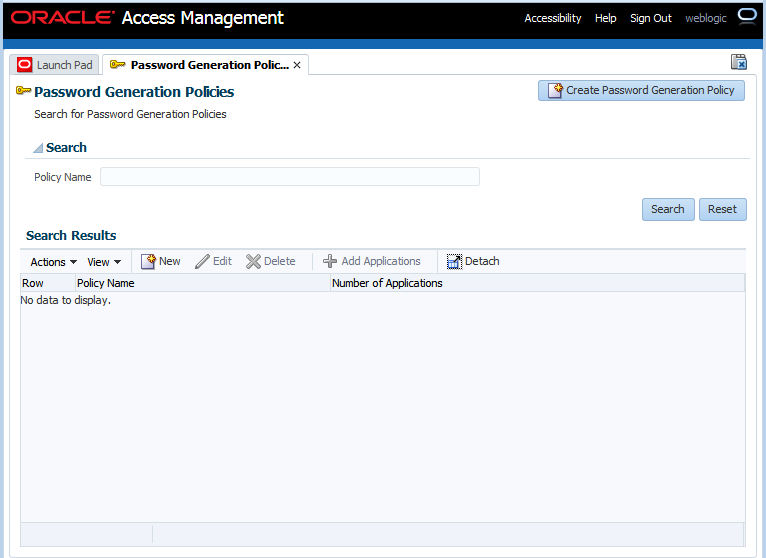Image resolution: width=766 pixels, height=558 pixels.
Task: Click the Reset button
Action: (x=723, y=209)
